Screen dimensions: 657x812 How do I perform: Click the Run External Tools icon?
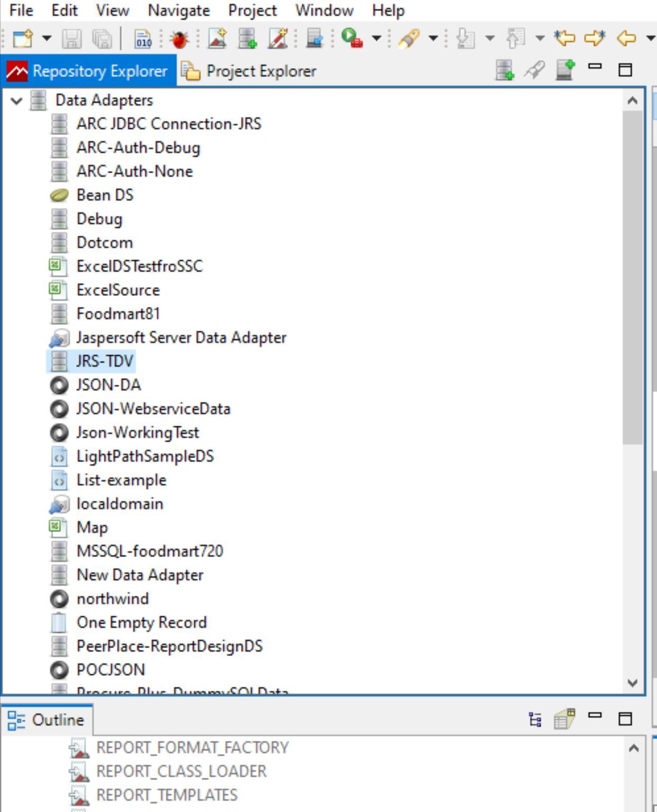pos(352,39)
